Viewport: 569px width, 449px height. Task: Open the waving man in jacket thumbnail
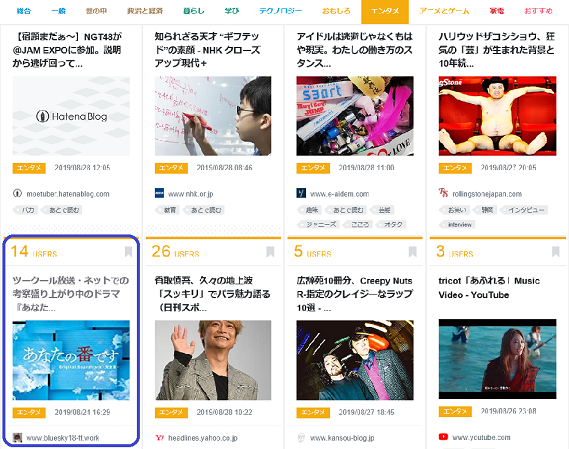(213, 360)
